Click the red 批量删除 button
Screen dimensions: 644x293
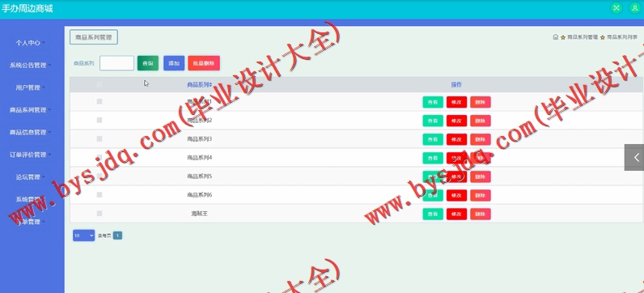click(204, 63)
